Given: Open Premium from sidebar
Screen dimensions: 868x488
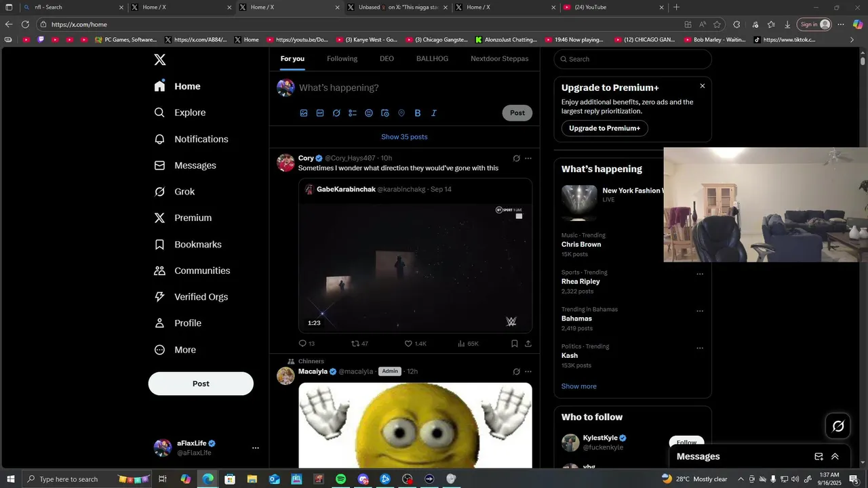Looking at the screenshot, I should [183, 218].
